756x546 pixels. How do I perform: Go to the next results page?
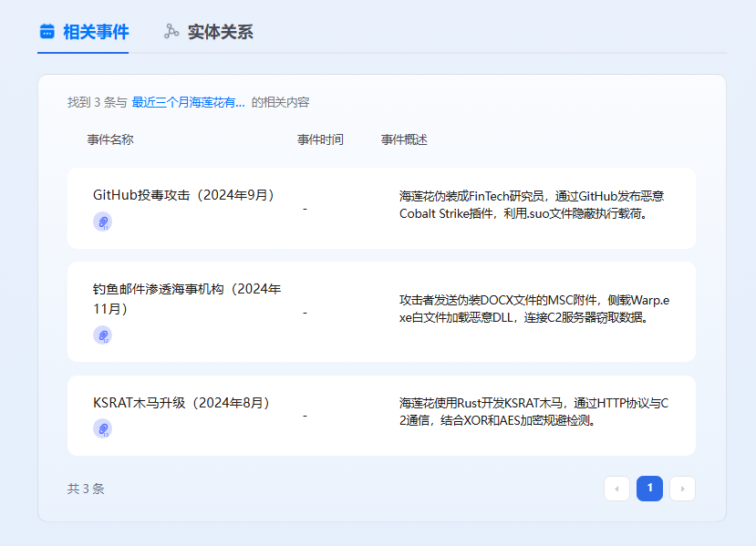(682, 489)
